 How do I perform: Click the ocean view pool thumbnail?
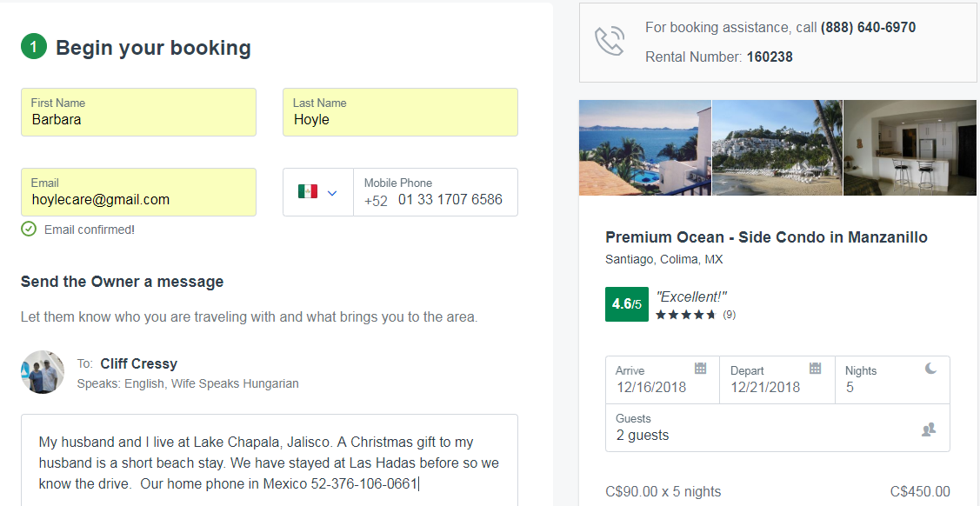click(644, 147)
